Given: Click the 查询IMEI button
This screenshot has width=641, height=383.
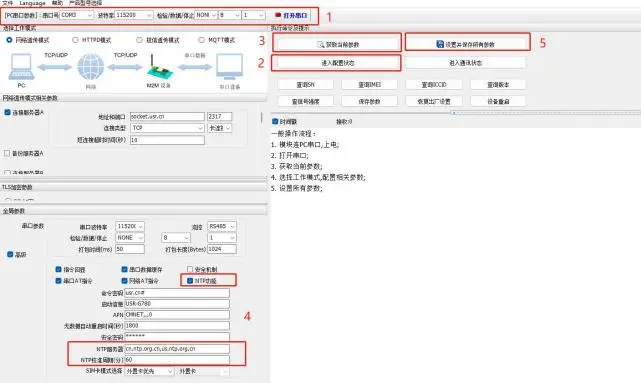Looking at the screenshot, I should pyautogui.click(x=370, y=85).
